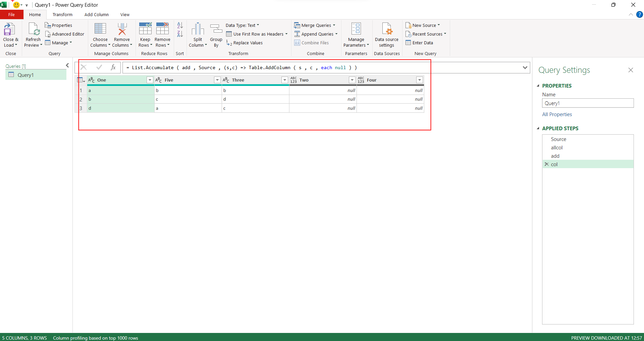Switch to the View tab
The image size is (644, 341).
(125, 14)
